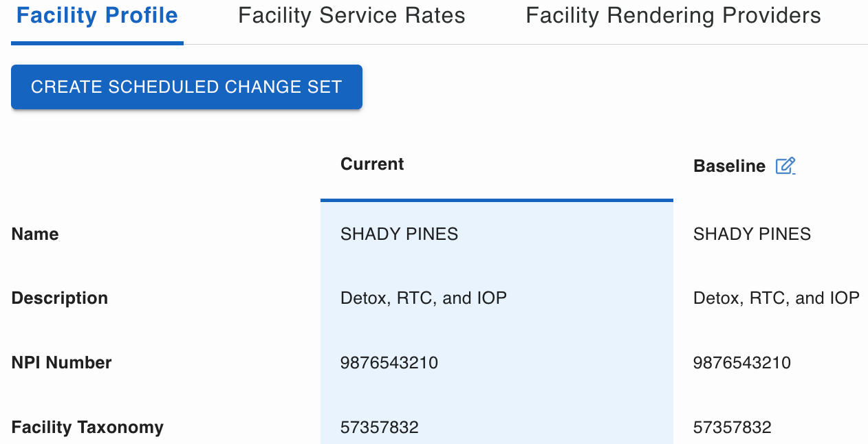Click Baseline taxonomy value 57357832

tap(732, 428)
